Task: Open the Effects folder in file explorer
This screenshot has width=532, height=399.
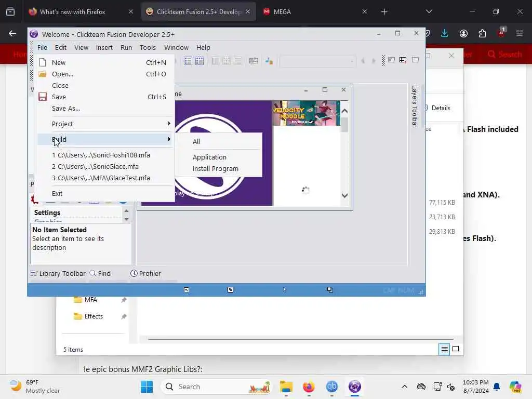Action: 88,316
